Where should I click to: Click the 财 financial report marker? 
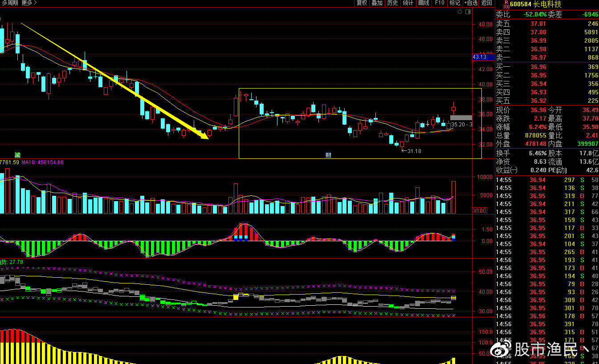tap(328, 155)
